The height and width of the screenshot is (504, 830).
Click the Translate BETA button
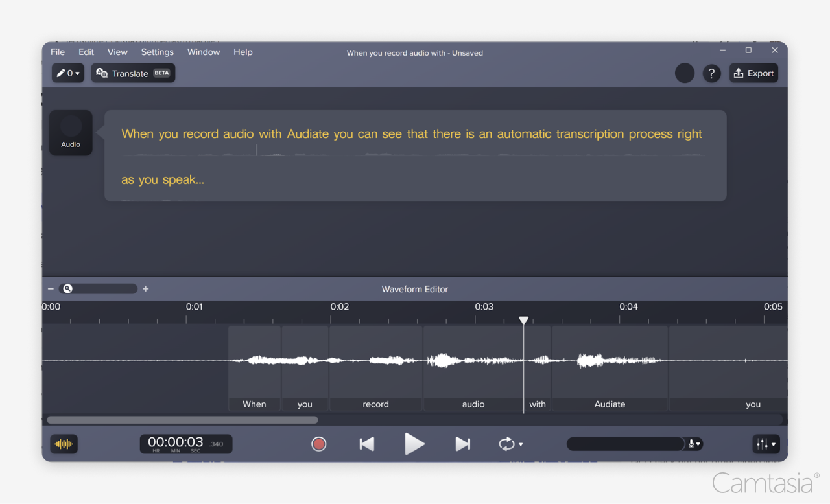tap(133, 73)
